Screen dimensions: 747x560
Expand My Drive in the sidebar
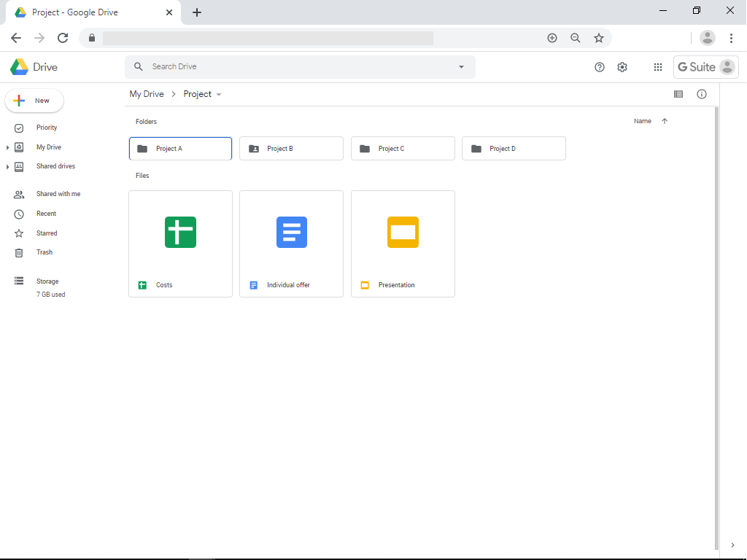6,147
